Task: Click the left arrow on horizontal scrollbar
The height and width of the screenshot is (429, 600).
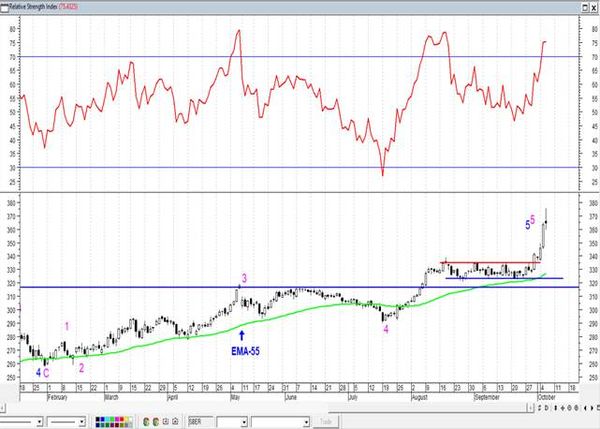Action: (2, 408)
